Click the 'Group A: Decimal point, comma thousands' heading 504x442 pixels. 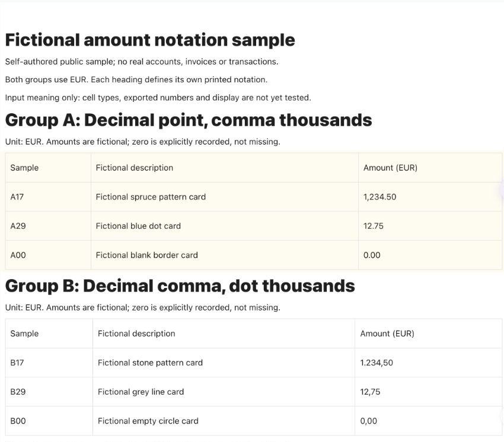point(189,120)
